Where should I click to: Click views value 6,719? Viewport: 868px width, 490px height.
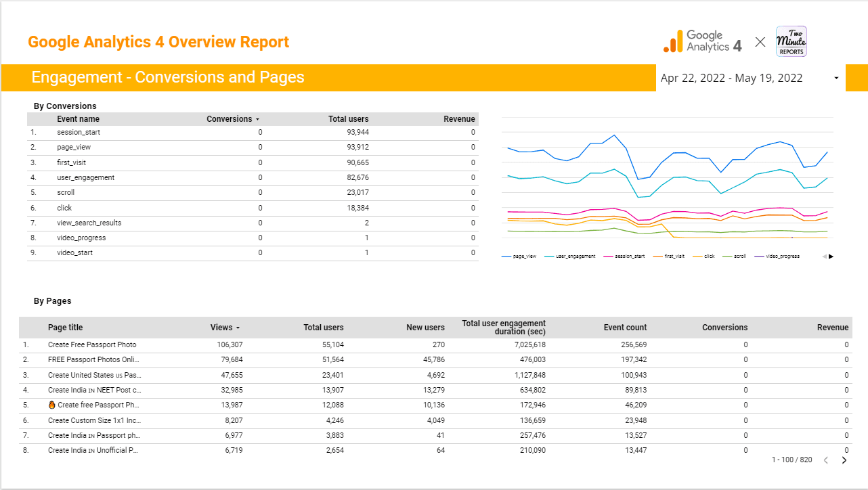click(234, 450)
